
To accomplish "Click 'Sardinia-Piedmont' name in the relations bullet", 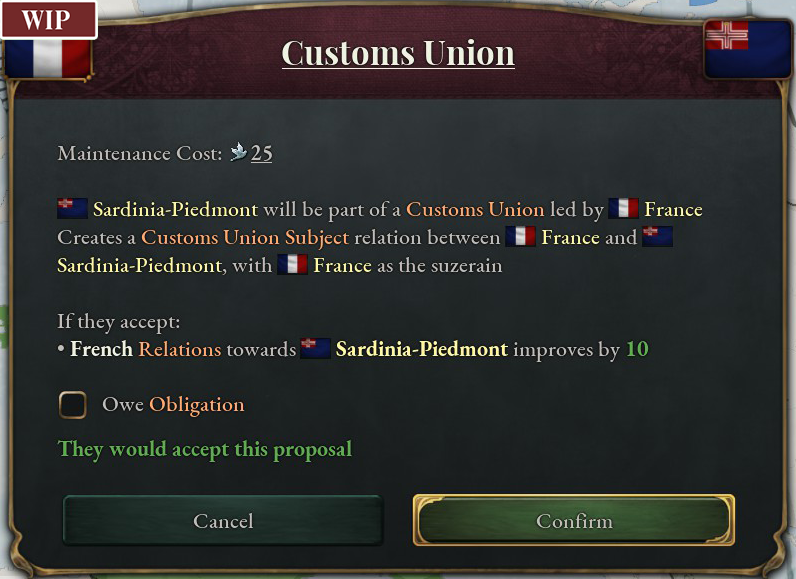I will tap(421, 350).
